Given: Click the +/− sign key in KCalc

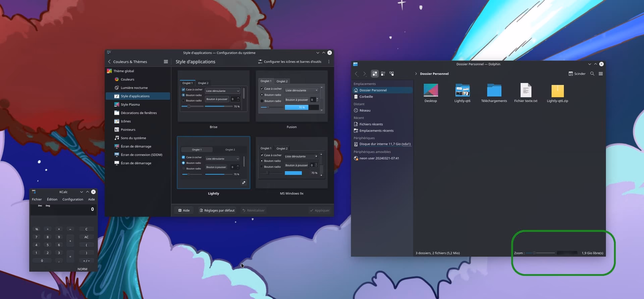Looking at the screenshot, I should click(x=87, y=261).
